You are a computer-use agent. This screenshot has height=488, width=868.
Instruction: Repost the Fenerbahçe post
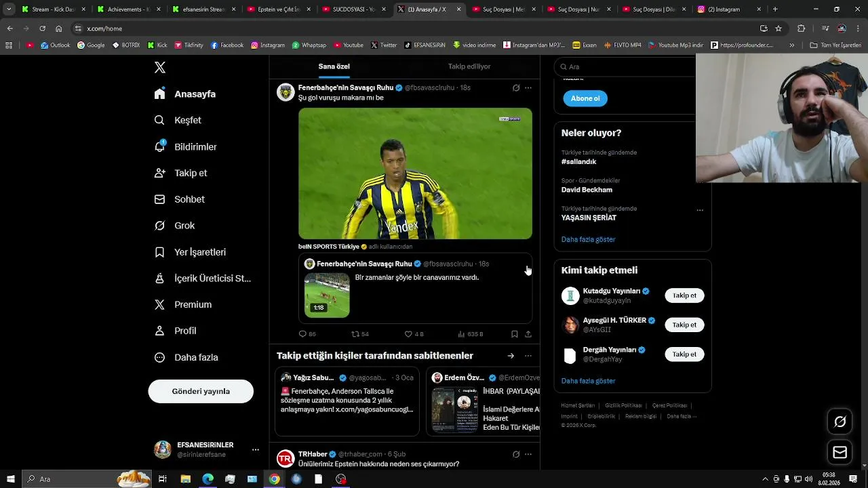pos(360,334)
